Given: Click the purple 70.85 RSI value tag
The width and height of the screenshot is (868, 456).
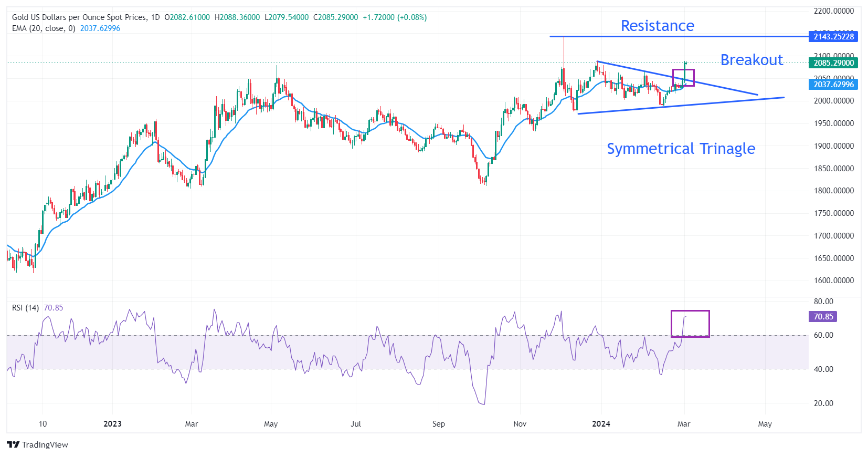Looking at the screenshot, I should tap(822, 316).
